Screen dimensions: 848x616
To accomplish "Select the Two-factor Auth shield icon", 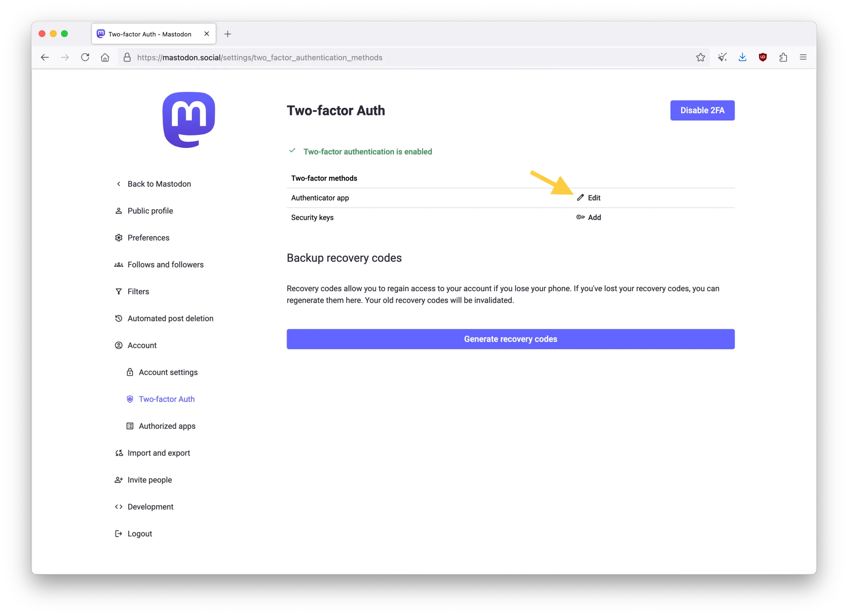I will pyautogui.click(x=130, y=399).
